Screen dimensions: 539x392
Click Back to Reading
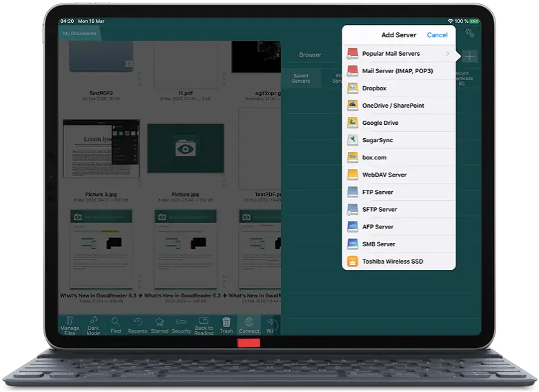[x=204, y=325]
